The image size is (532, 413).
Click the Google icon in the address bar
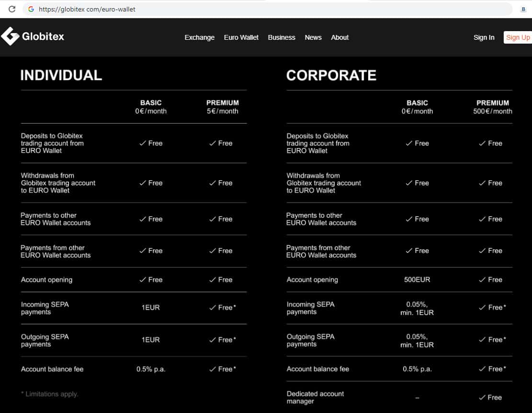[x=31, y=9]
